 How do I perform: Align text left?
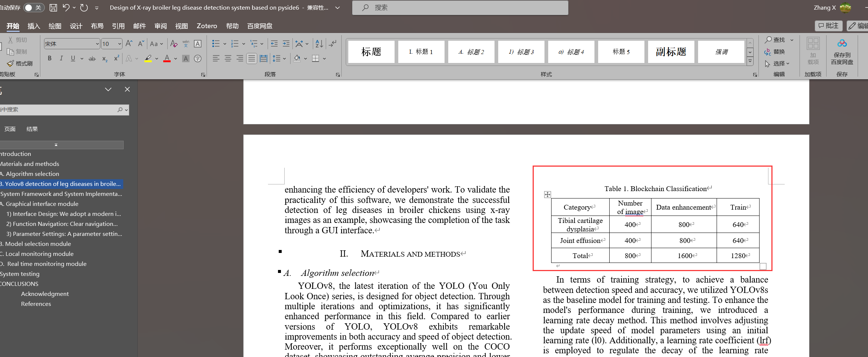(216, 59)
